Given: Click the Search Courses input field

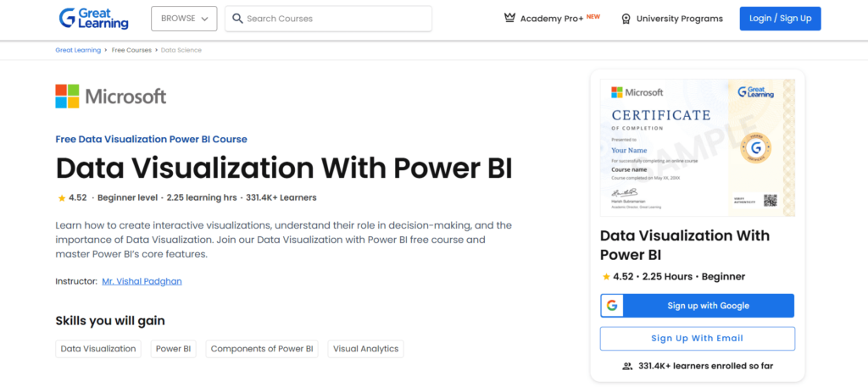Looking at the screenshot, I should 335,19.
